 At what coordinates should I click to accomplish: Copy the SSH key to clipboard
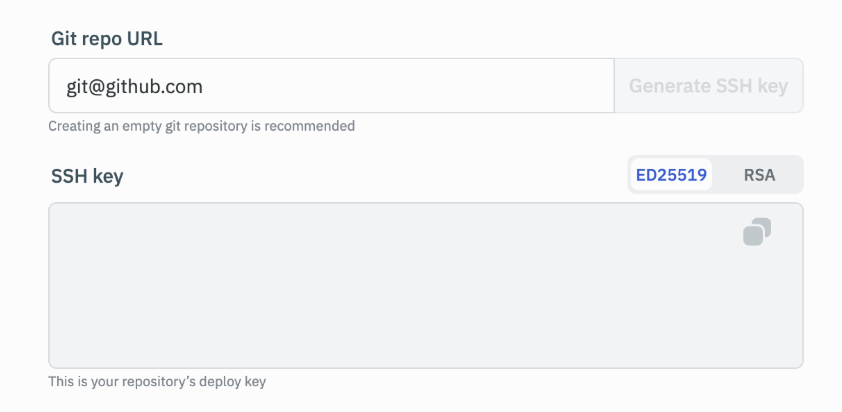757,232
